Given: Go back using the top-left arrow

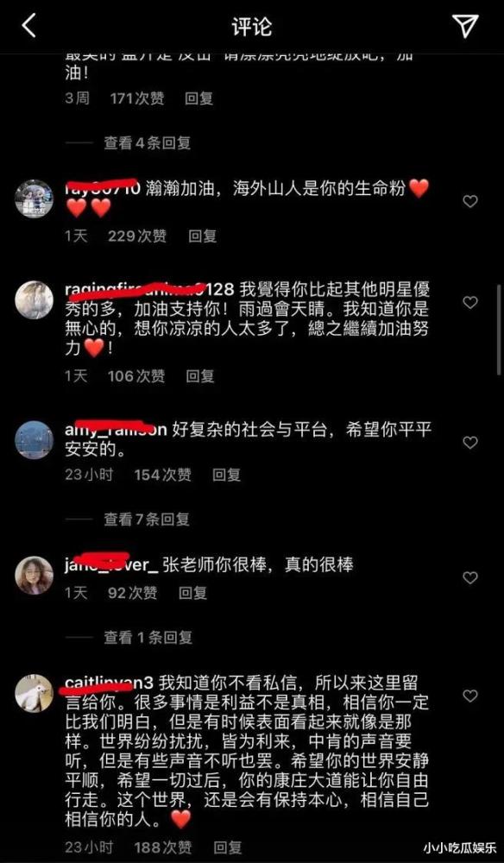Looking at the screenshot, I should point(28,26).
